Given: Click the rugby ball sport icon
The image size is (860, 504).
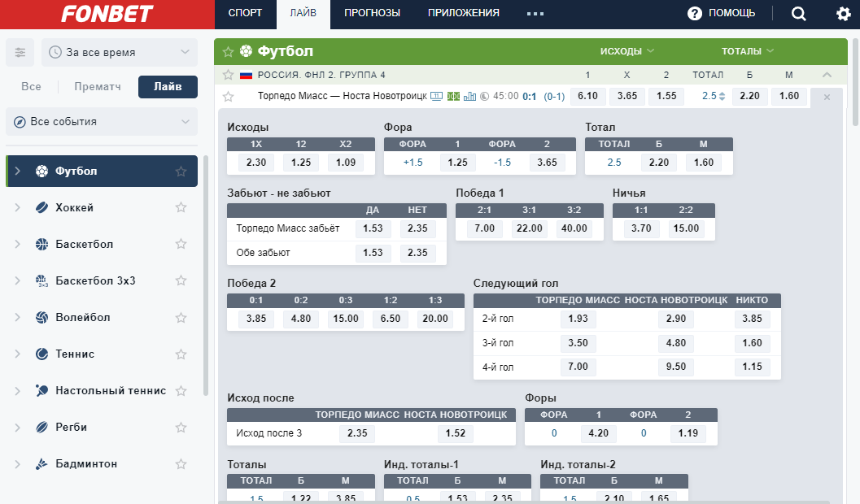Looking at the screenshot, I should tap(41, 428).
